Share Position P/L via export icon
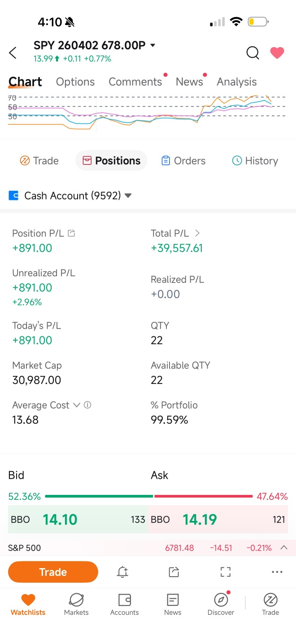Image resolution: width=296 pixels, height=644 pixels. coord(71,233)
